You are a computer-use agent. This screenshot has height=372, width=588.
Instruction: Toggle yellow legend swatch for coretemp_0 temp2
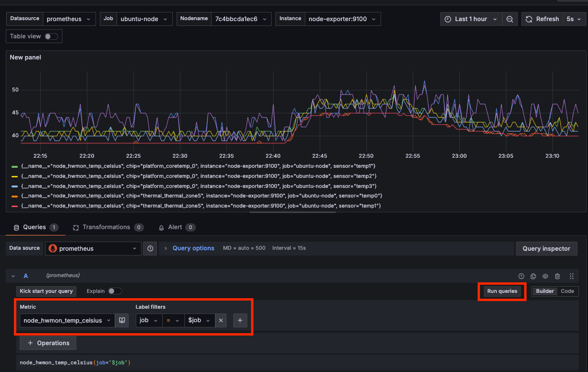pos(14,176)
